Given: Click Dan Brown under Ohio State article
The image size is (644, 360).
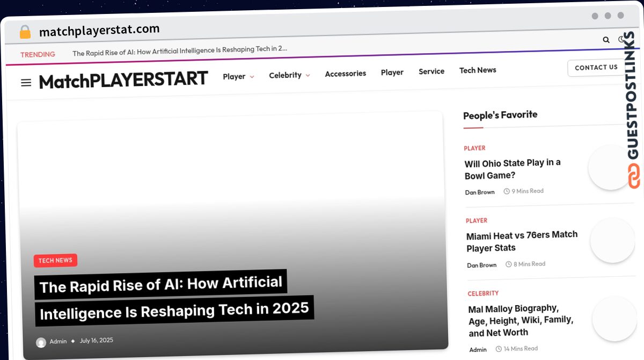Looking at the screenshot, I should [x=480, y=192].
